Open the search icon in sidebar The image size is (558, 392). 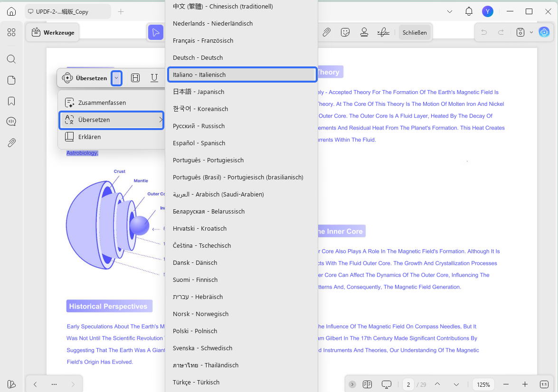[11, 59]
